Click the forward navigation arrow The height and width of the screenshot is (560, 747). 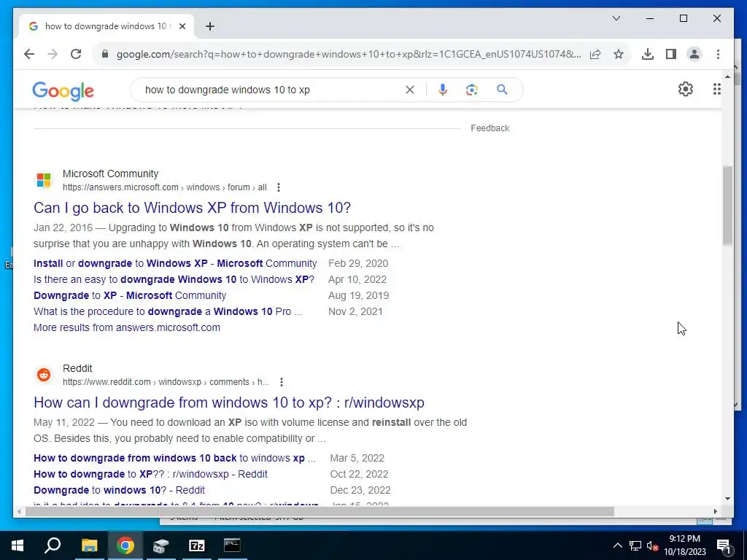click(53, 54)
